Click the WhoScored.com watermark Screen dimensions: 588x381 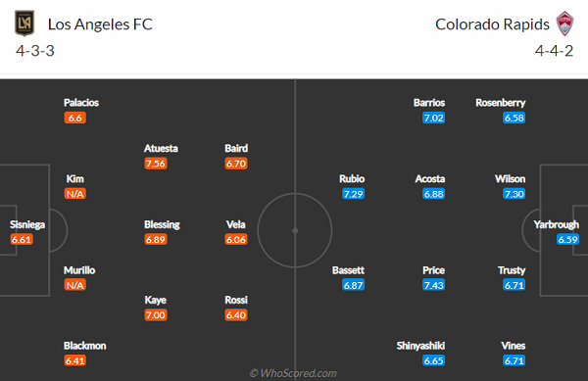click(293, 373)
